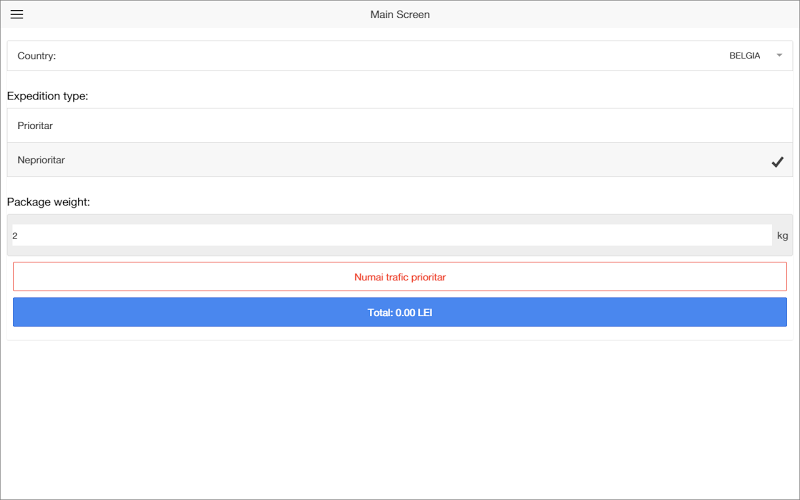The height and width of the screenshot is (500, 800).
Task: Open the BELGIA country selector
Action: pyautogui.click(x=745, y=56)
